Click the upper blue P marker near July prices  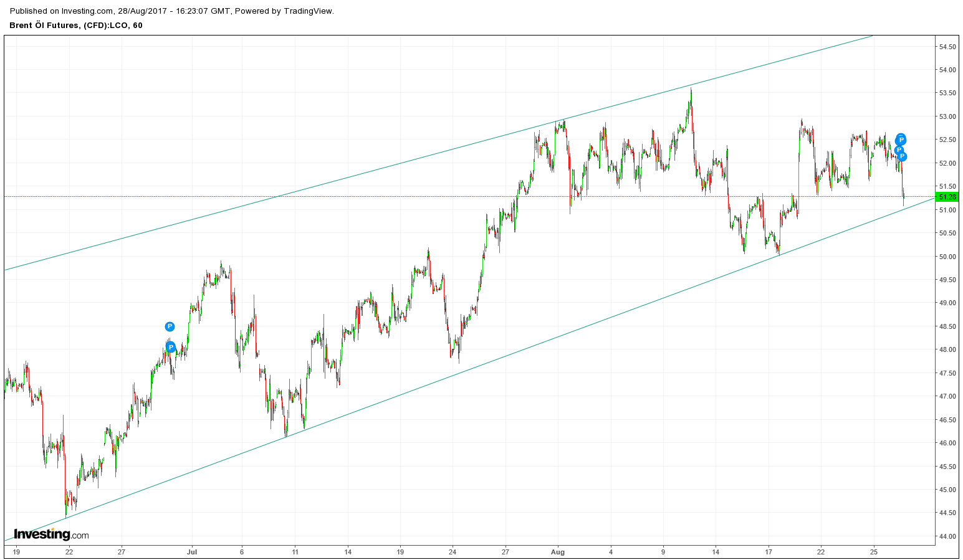tap(170, 326)
